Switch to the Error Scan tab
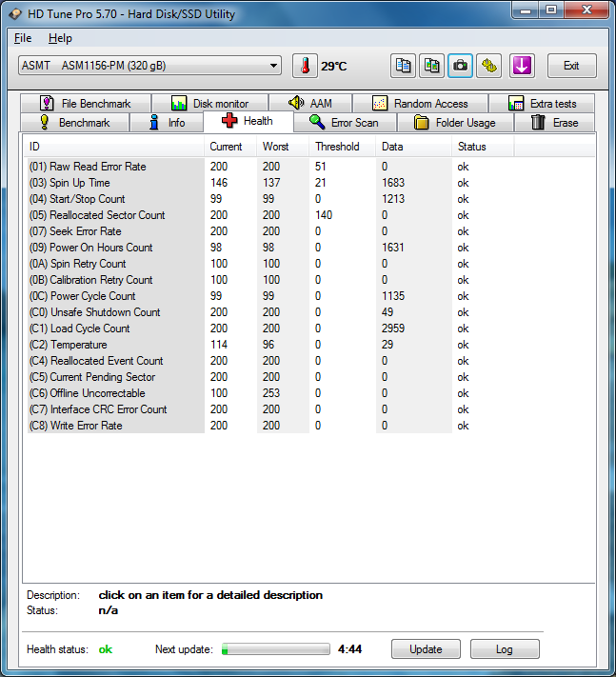 click(x=345, y=123)
